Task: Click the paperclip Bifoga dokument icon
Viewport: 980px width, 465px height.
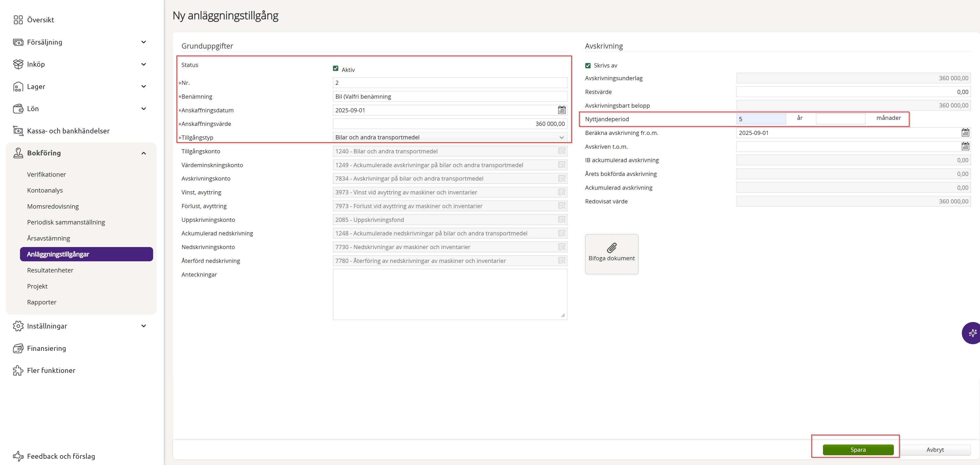Action: point(611,248)
